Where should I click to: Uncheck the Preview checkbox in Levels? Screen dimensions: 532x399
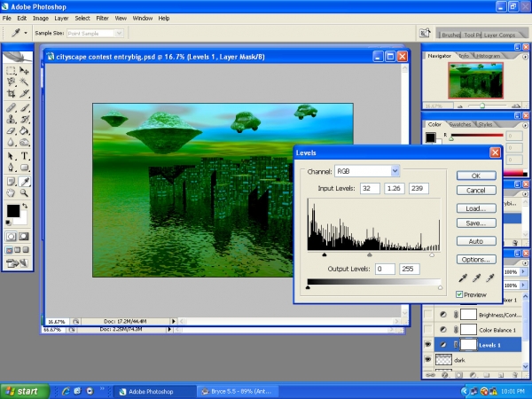tap(459, 294)
